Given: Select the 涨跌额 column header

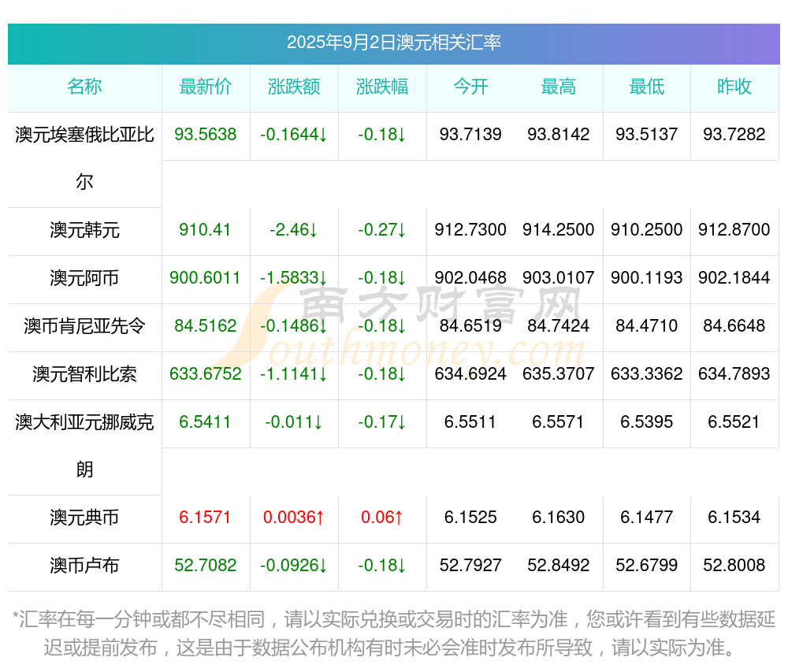Looking at the screenshot, I should click(294, 87).
